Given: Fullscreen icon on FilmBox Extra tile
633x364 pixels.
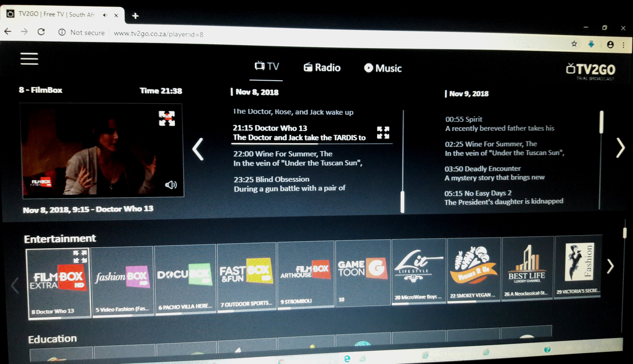Looking at the screenshot, I should pos(80,257).
